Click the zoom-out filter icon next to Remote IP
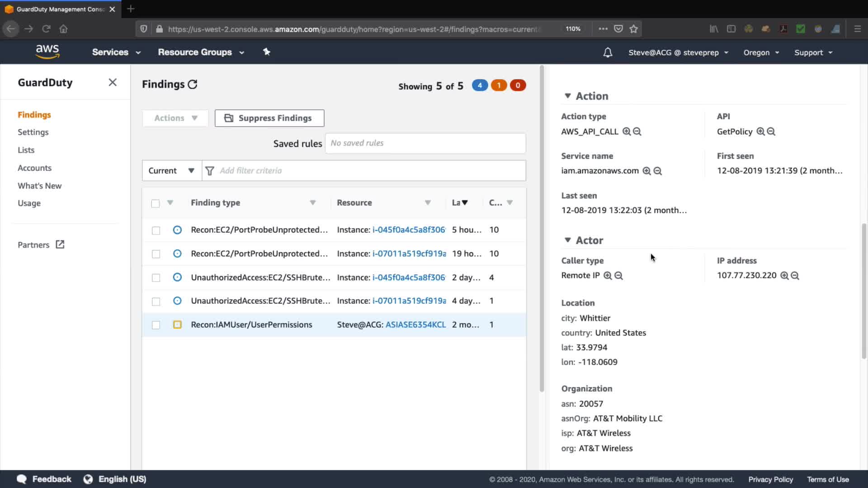 point(618,276)
